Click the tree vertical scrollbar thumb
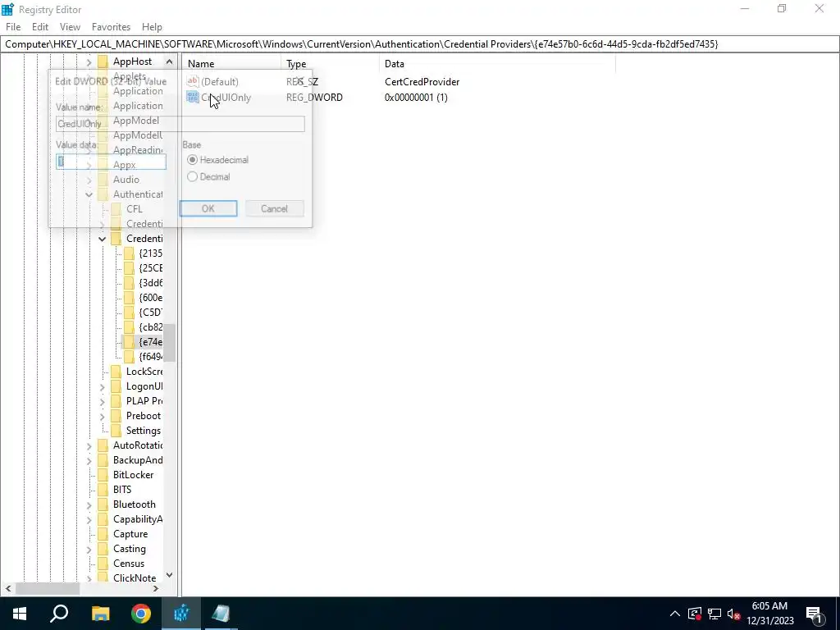 [x=169, y=343]
